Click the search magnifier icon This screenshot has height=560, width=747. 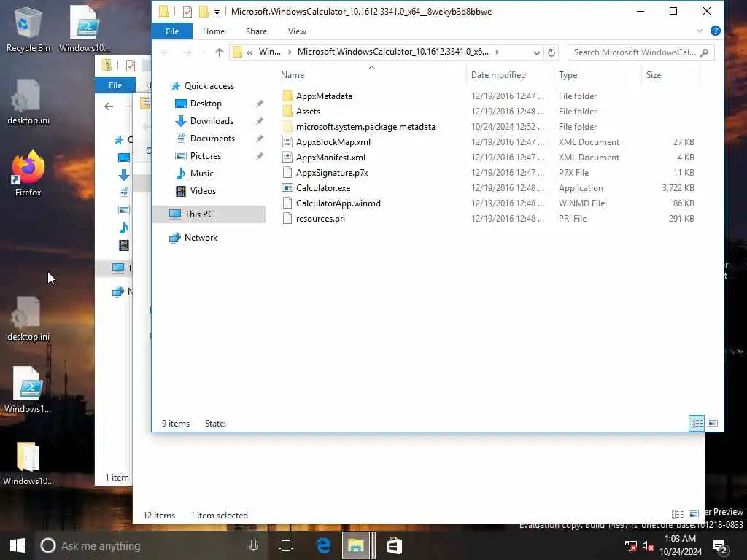[705, 52]
